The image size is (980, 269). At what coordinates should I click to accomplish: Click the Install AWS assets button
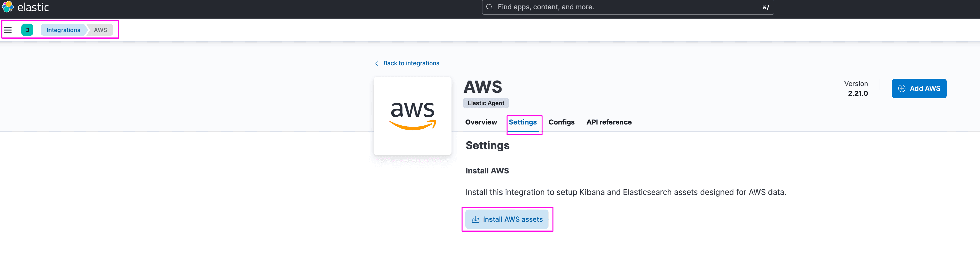tap(508, 219)
